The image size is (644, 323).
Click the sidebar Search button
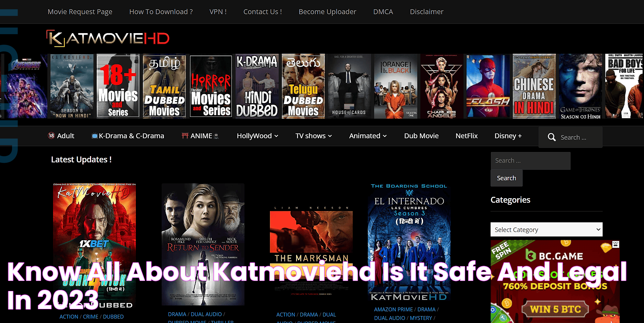tap(506, 178)
